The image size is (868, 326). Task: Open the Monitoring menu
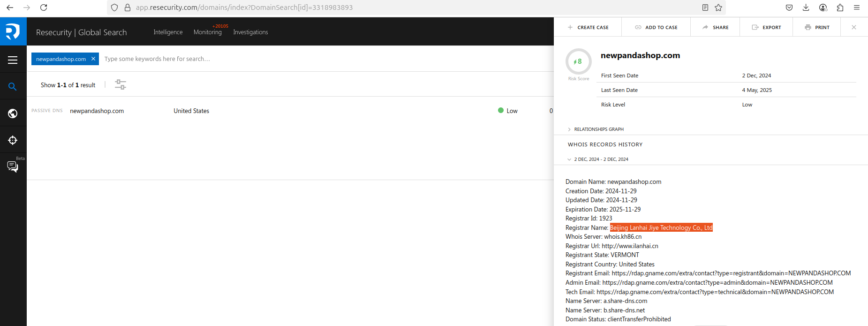[208, 32]
